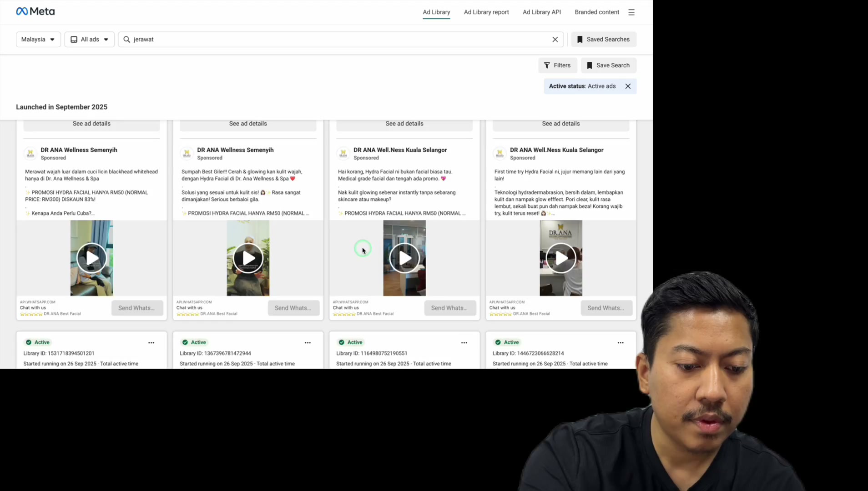Play video of Sumpah Best Giler ad

(x=248, y=258)
